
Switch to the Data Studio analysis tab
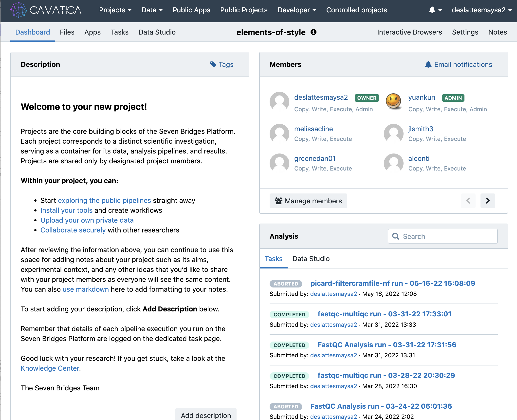311,259
